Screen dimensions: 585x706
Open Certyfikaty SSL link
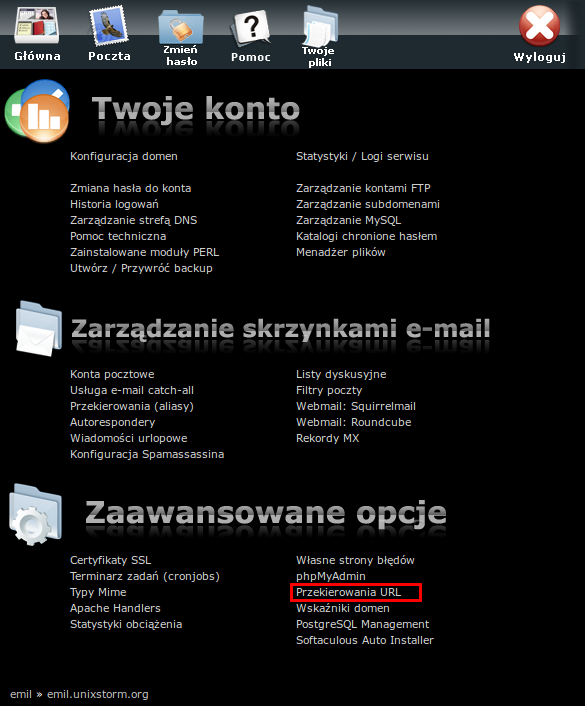111,560
